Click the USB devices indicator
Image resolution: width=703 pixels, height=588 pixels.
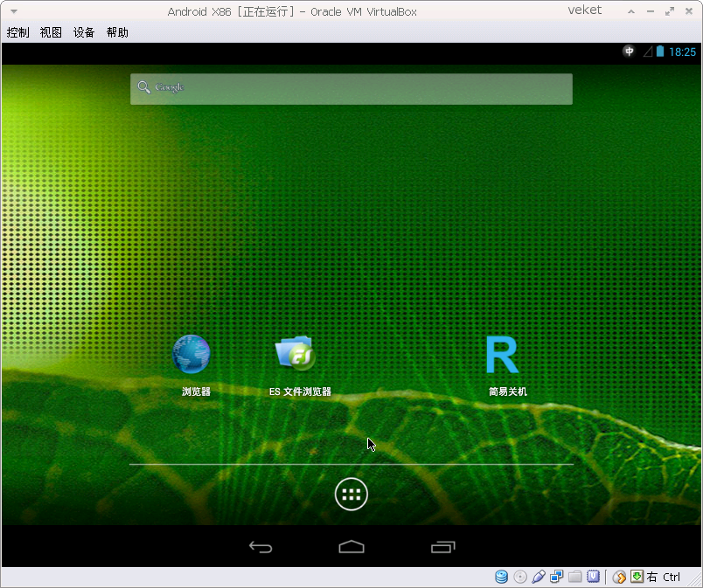[539, 577]
